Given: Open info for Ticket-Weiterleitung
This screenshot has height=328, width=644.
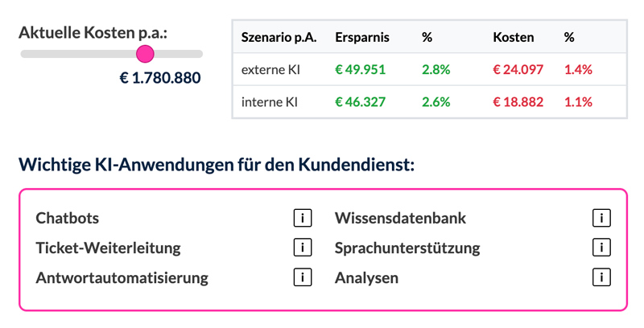Looking at the screenshot, I should [x=302, y=248].
